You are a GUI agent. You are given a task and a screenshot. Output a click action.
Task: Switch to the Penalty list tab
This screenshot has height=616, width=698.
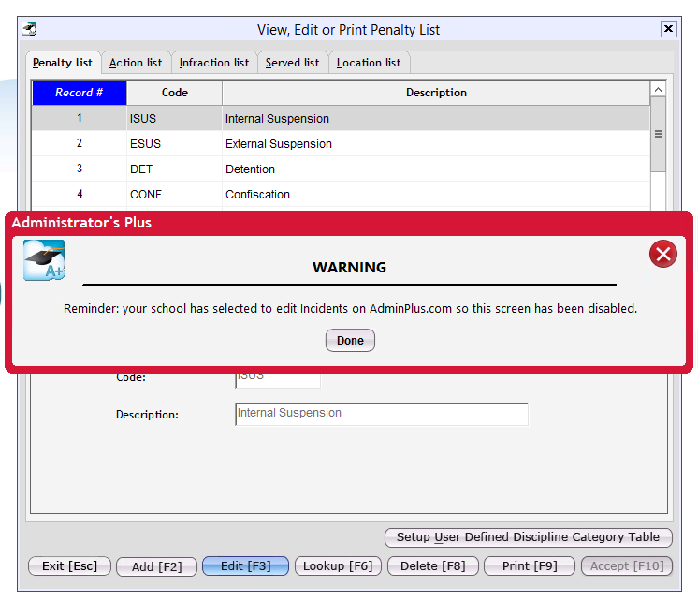pyautogui.click(x=63, y=63)
